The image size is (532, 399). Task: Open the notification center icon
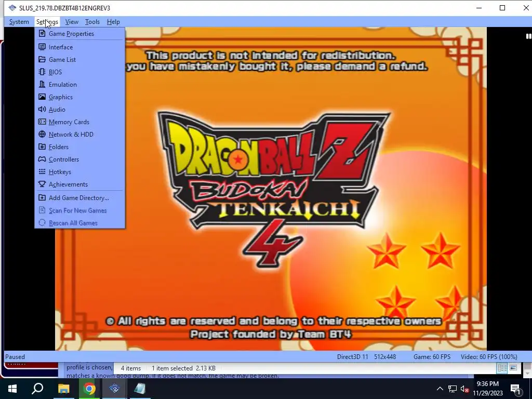516,389
